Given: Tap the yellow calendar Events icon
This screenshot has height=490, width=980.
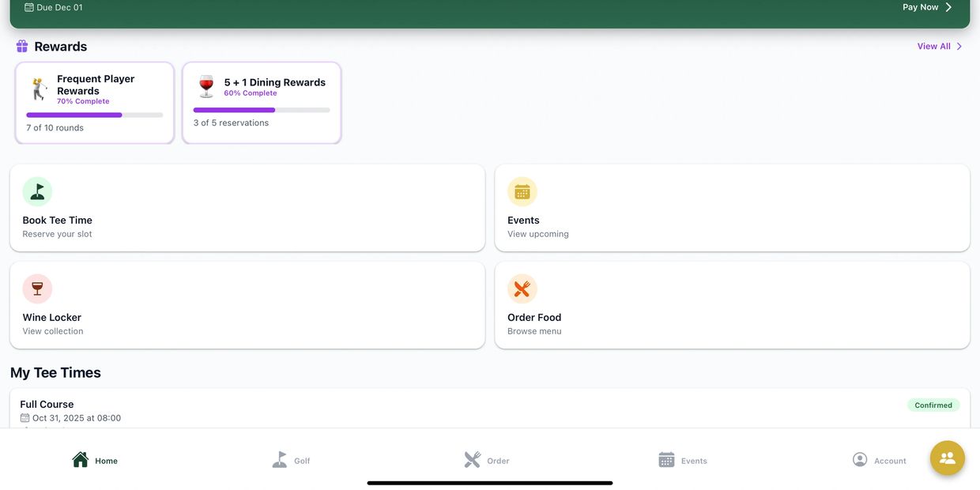Looking at the screenshot, I should pos(522,191).
